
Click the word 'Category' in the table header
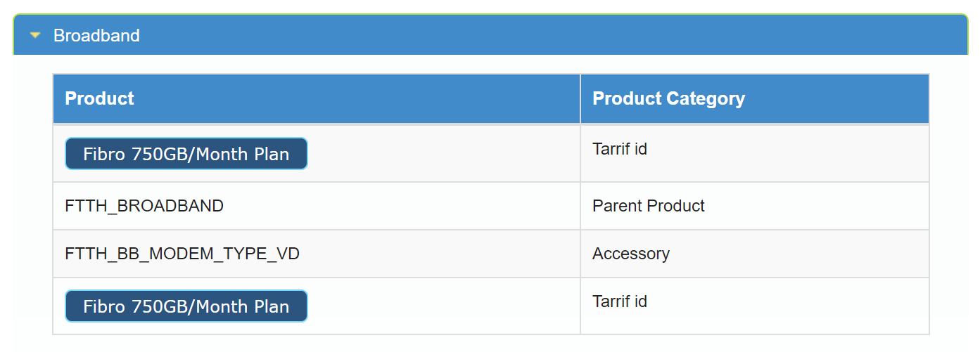tap(706, 98)
